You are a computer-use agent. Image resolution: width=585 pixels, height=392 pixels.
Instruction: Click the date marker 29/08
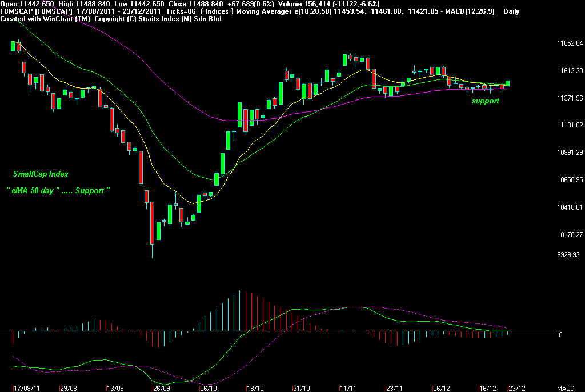(x=69, y=388)
